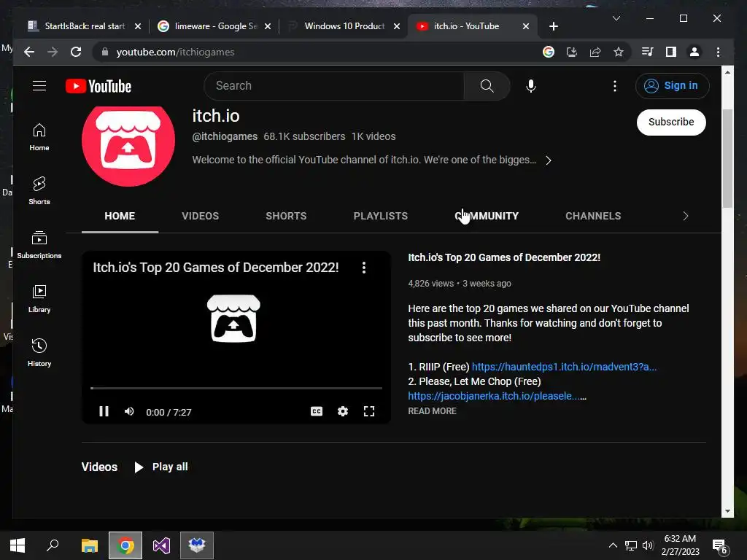This screenshot has height=560, width=747.
Task: Bookmark this page with the star
Action: [619, 52]
